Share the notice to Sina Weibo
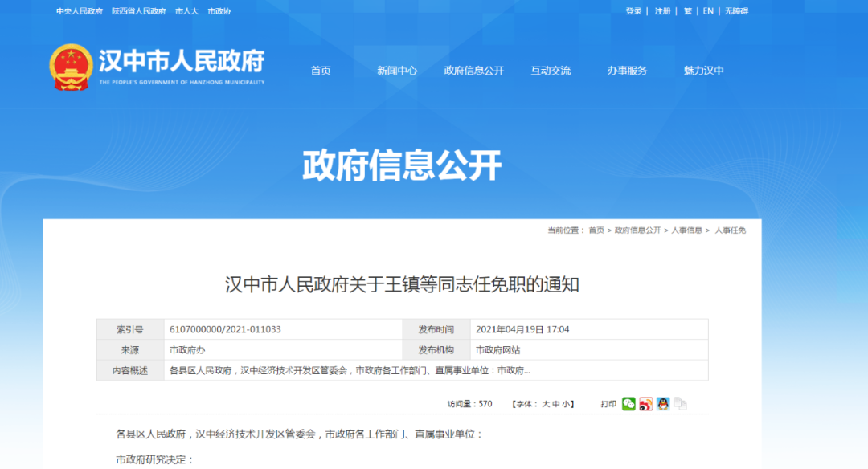Image resolution: width=868 pixels, height=469 pixels. [646, 404]
